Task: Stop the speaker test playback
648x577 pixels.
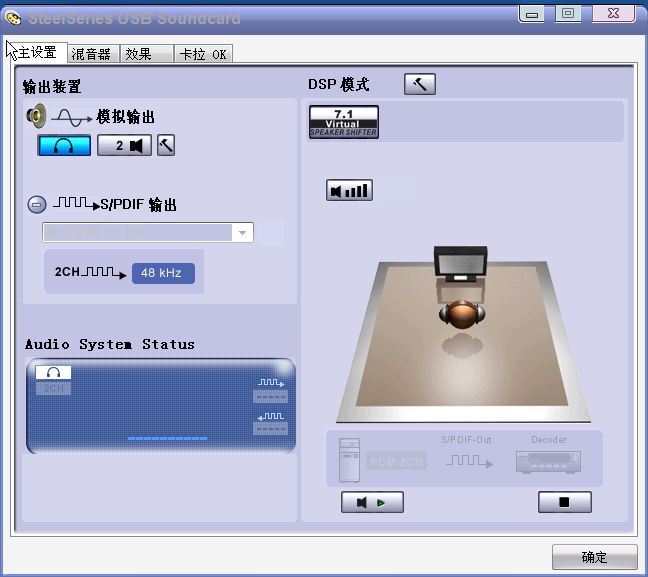Action: click(x=564, y=503)
